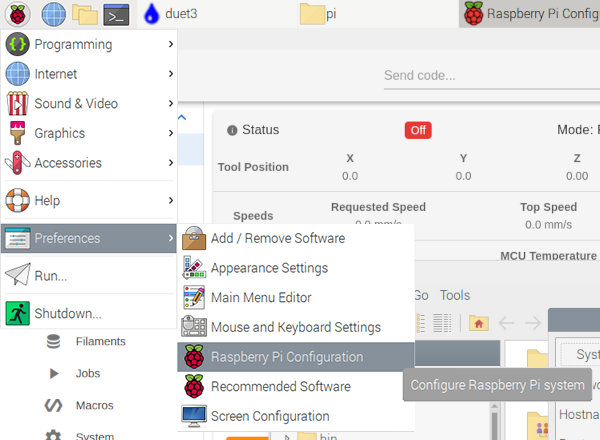Launch the web browser globe icon
This screenshot has width=600, height=440.
pyautogui.click(x=53, y=14)
